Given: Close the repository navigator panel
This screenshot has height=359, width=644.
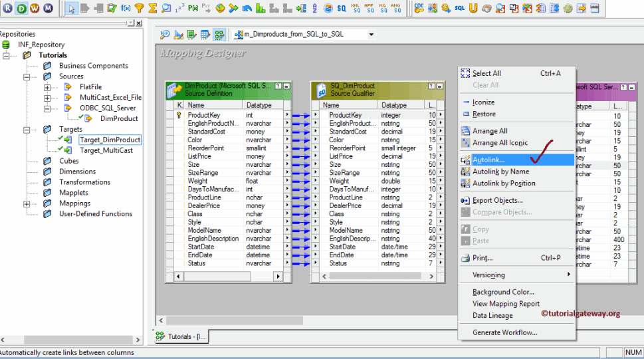Looking at the screenshot, I should [139, 23].
